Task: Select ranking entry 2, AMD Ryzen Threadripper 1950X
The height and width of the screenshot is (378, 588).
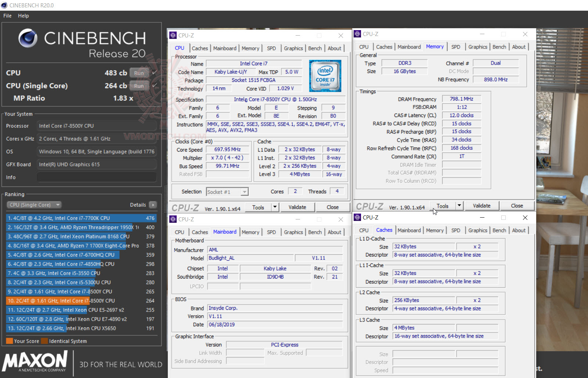Action: [81, 227]
